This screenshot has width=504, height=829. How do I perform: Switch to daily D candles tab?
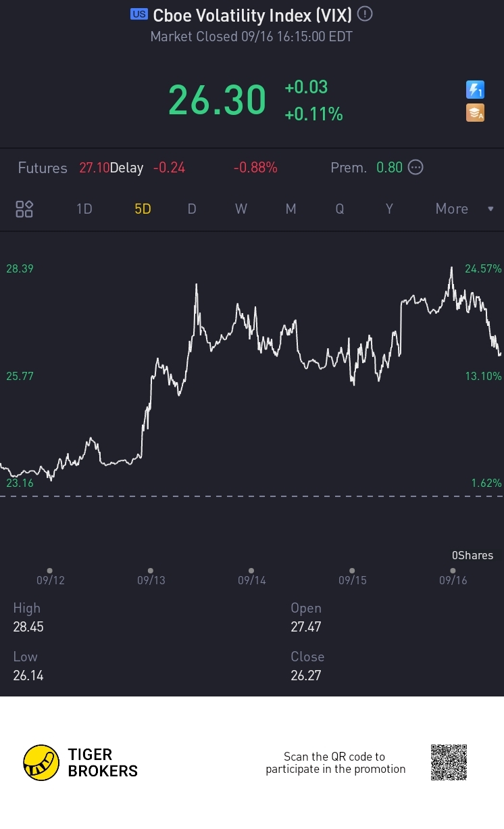coord(192,209)
